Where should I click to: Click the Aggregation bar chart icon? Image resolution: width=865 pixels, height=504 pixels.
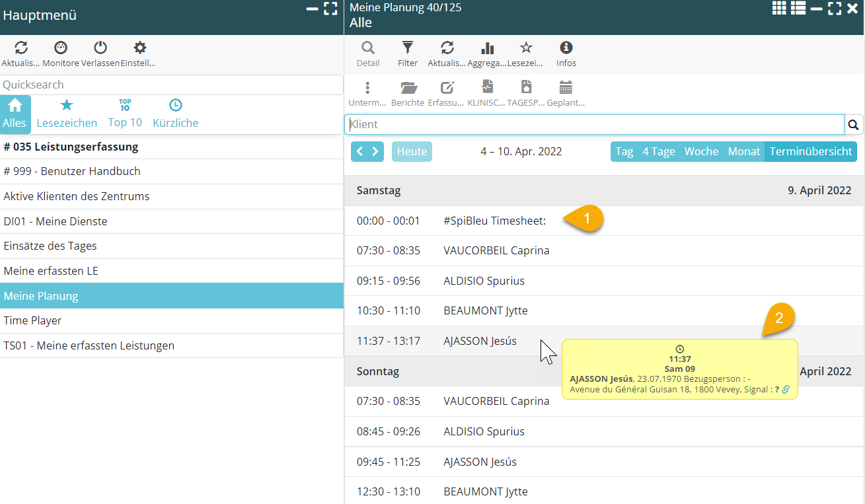point(487,48)
